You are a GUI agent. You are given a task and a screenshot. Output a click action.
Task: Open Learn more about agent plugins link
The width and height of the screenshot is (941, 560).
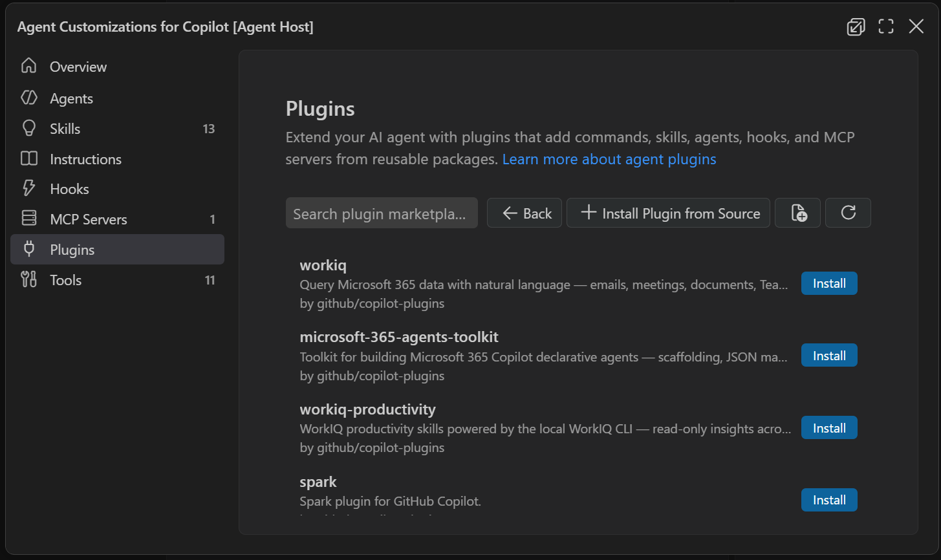(x=609, y=159)
